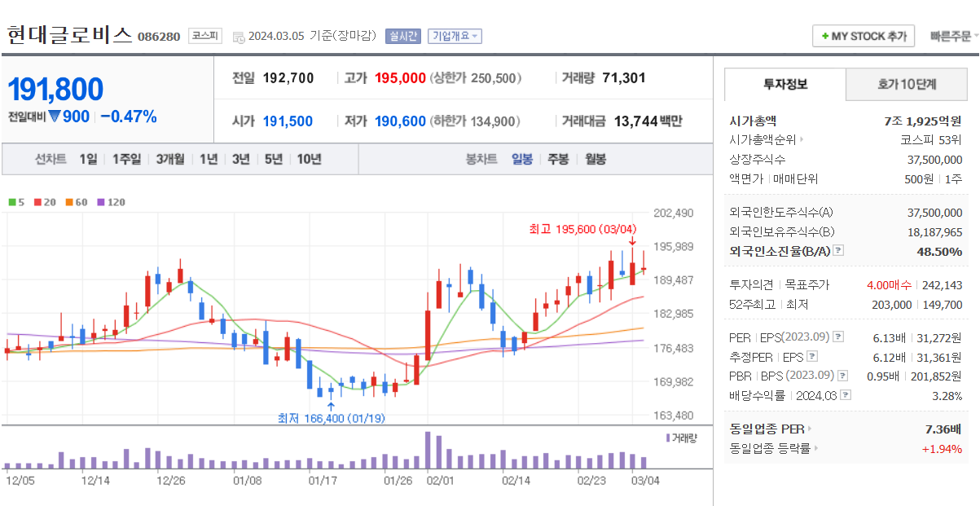Click the tallest volume bar near 02/01

428,450
